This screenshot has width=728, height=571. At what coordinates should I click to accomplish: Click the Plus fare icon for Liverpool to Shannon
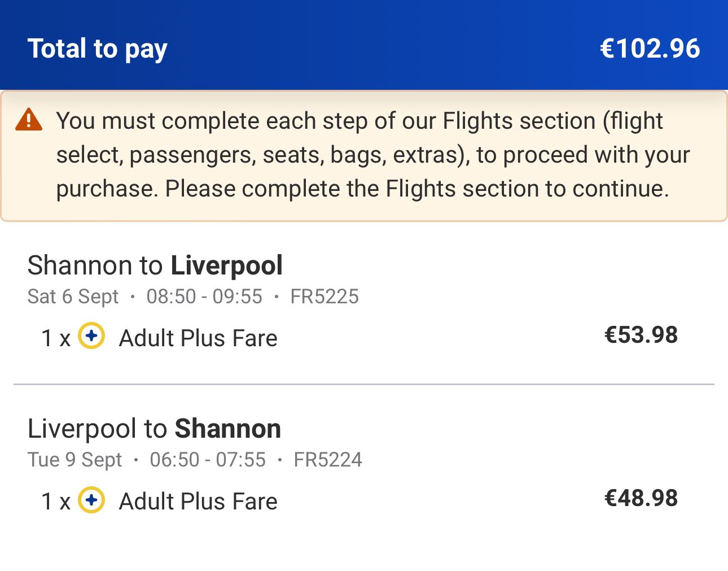click(91, 500)
